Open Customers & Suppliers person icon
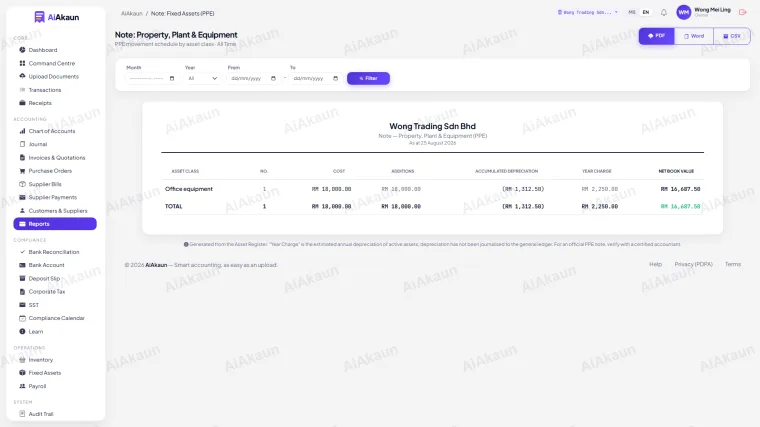Image resolution: width=760 pixels, height=427 pixels. pos(22,211)
